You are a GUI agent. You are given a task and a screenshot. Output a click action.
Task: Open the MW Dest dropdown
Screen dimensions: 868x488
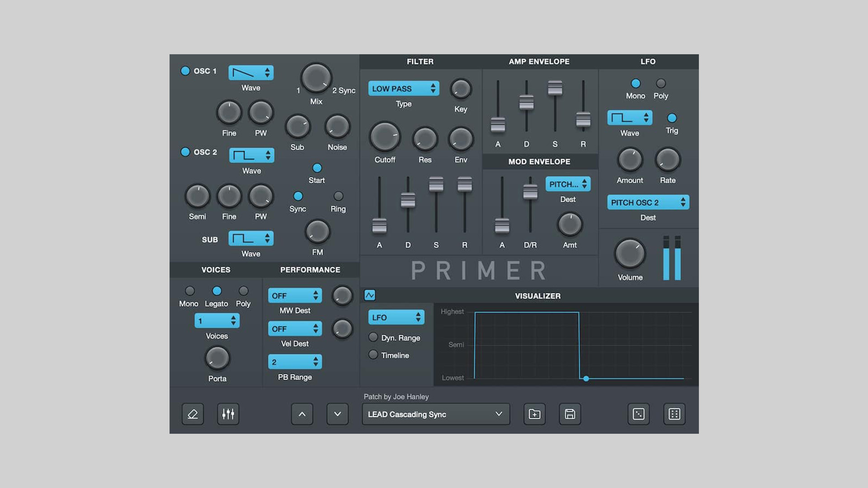pos(295,296)
